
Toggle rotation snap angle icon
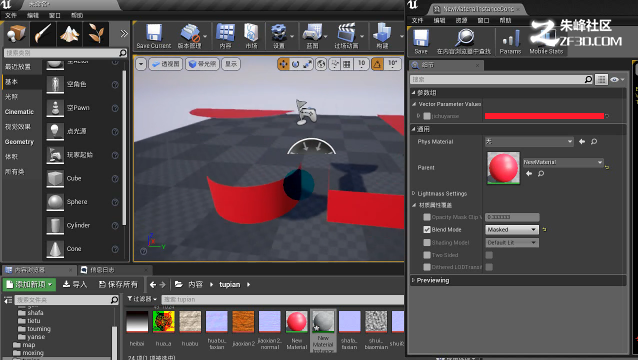click(377, 64)
